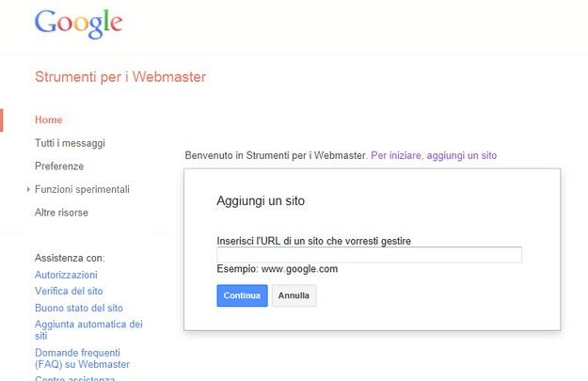
Task: Open the Centro assistenza link
Action: coord(75,378)
